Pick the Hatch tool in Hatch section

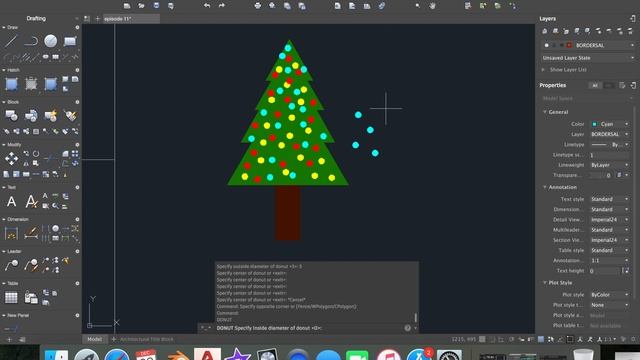click(x=11, y=84)
